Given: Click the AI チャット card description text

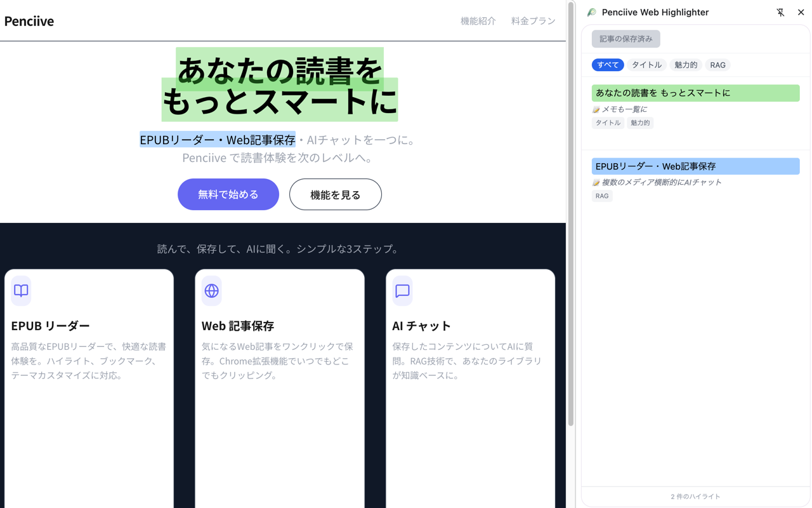Looking at the screenshot, I should tap(467, 361).
